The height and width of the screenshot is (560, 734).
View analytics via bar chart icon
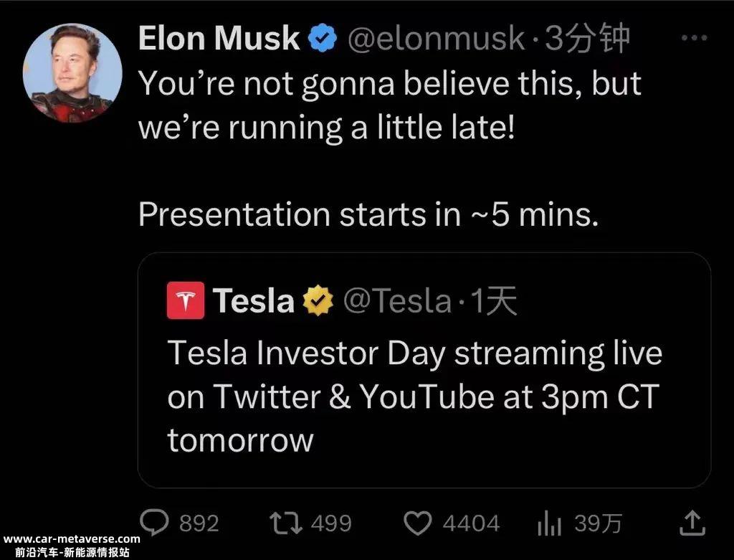coord(550,523)
